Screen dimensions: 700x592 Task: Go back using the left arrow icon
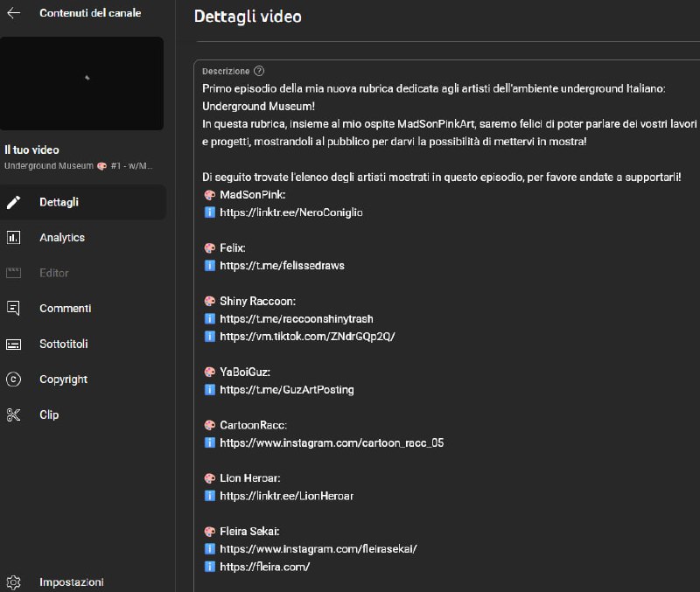13,13
